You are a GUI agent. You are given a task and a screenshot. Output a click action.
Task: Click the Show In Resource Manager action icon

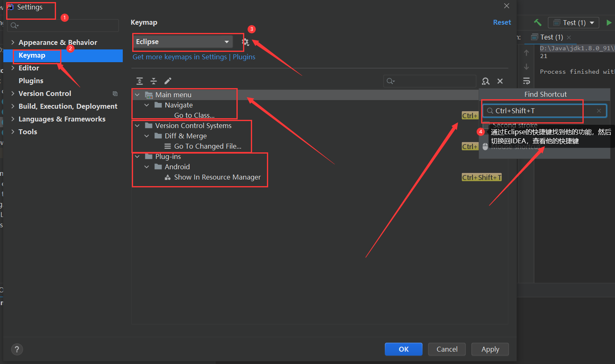pos(168,177)
